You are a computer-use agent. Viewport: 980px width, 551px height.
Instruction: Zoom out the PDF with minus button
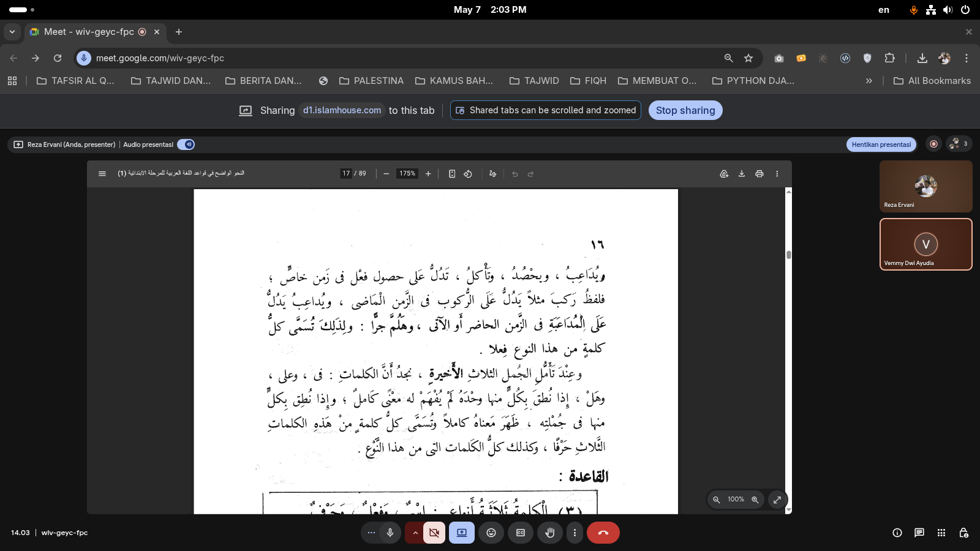coord(386,174)
